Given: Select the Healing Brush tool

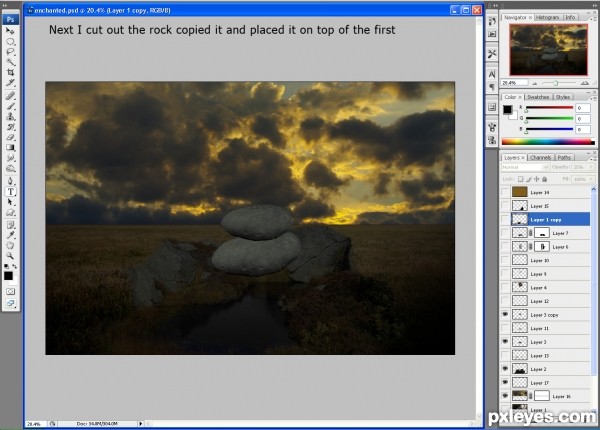Looking at the screenshot, I should [10, 96].
